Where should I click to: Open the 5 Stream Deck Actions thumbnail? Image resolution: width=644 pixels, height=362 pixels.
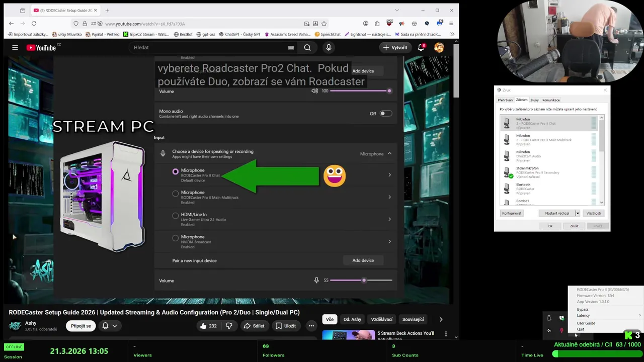[348, 334]
